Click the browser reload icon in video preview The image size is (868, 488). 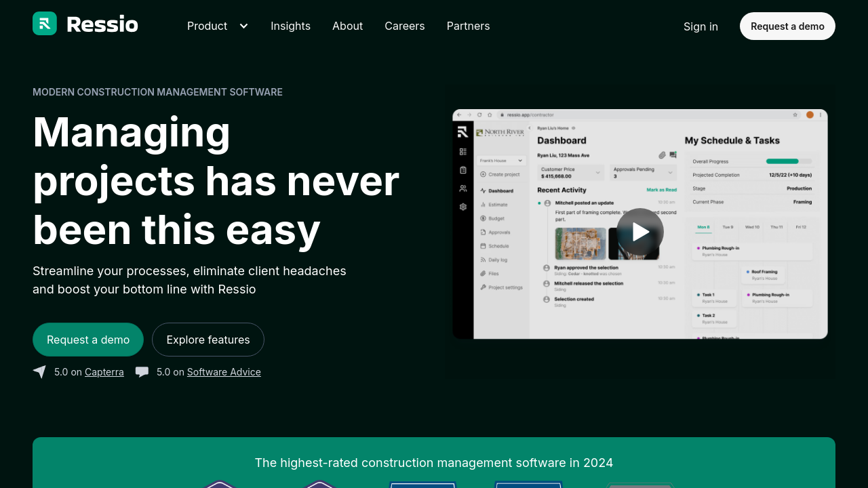[x=479, y=115]
